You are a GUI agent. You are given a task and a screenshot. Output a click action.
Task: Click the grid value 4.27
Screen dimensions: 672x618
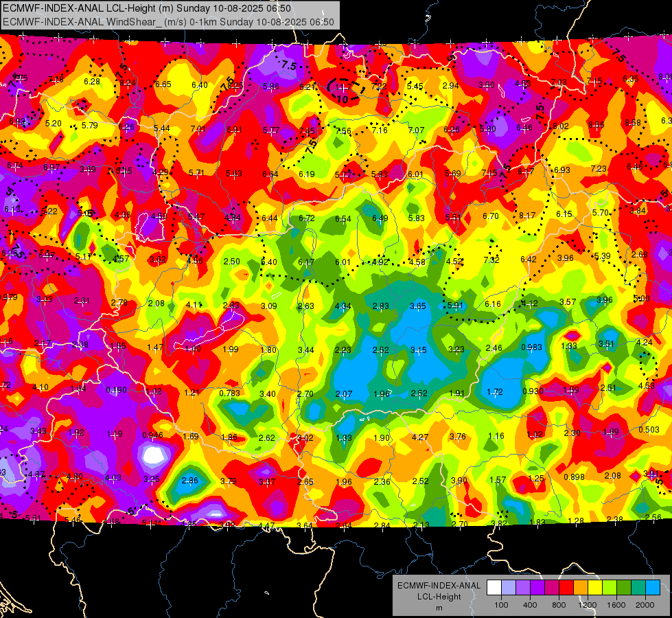point(419,437)
